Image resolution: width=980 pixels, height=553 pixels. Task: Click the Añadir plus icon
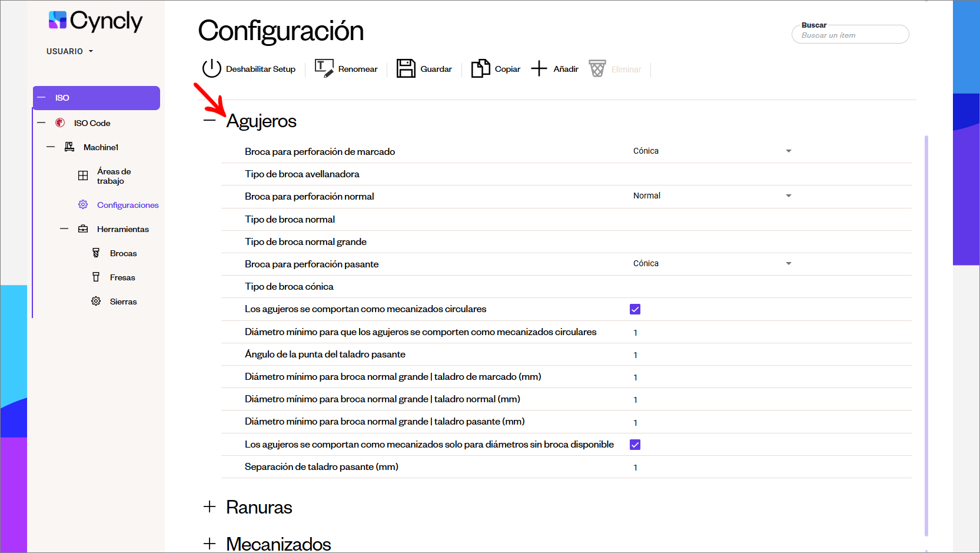(x=539, y=68)
